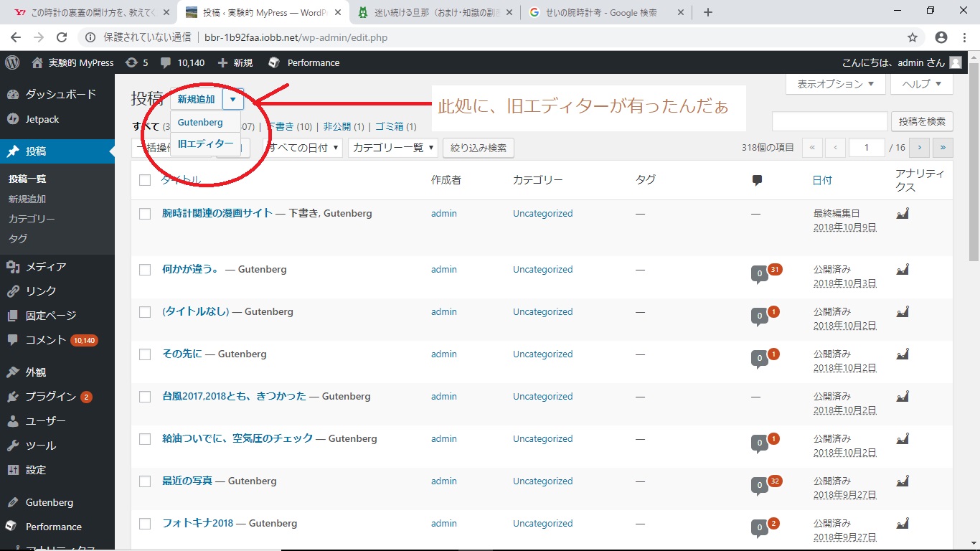Click the comments bubble icon in admin bar
The height and width of the screenshot is (551, 980).
[166, 62]
